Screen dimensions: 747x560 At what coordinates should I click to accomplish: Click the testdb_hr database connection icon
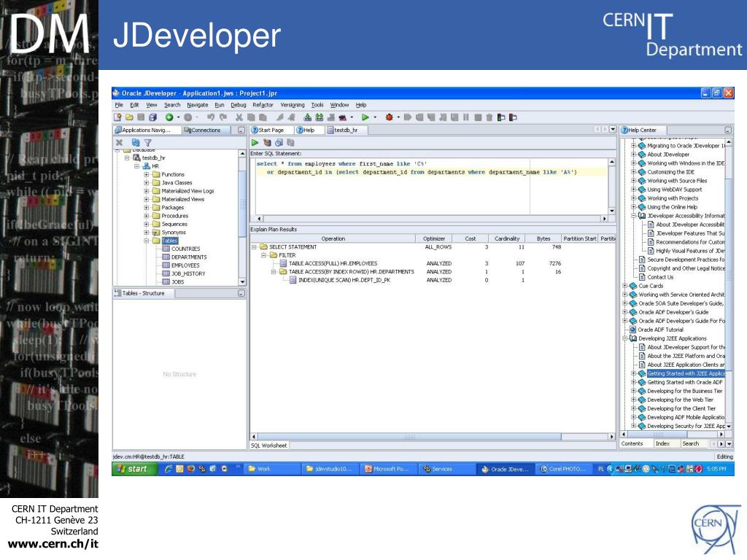136,157
